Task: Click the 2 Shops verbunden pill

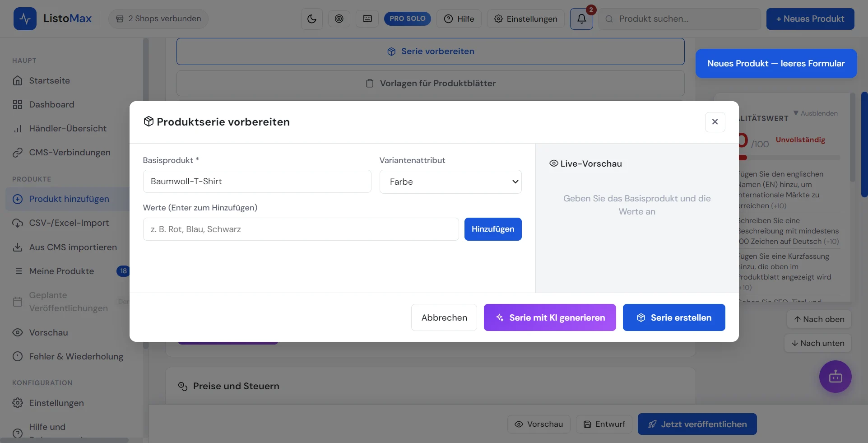Action: 158,19
